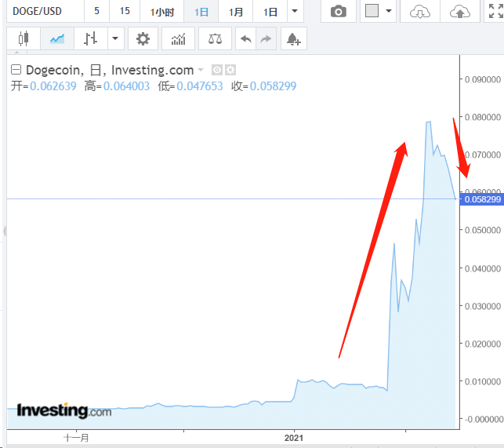Collapse the Dogecoin legend with minus box
Image resolution: width=504 pixels, height=448 pixels.
[x=16, y=70]
